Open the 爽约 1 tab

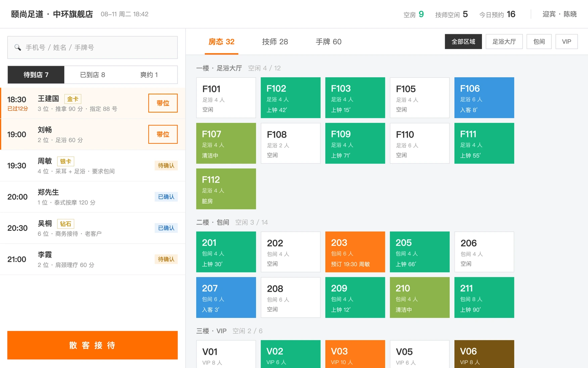tap(149, 75)
